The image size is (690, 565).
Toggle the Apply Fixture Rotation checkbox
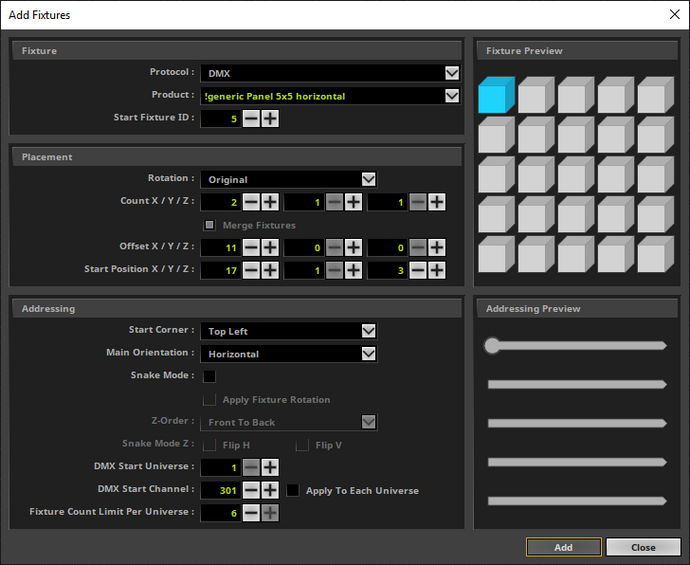pyautogui.click(x=209, y=400)
